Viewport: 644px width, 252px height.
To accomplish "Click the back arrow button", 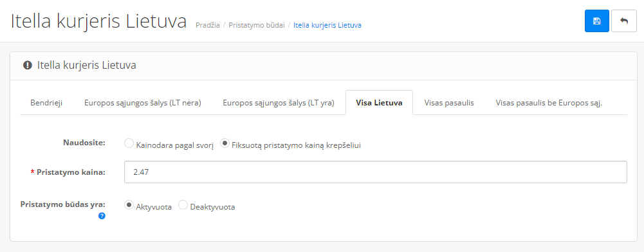I will click(624, 21).
